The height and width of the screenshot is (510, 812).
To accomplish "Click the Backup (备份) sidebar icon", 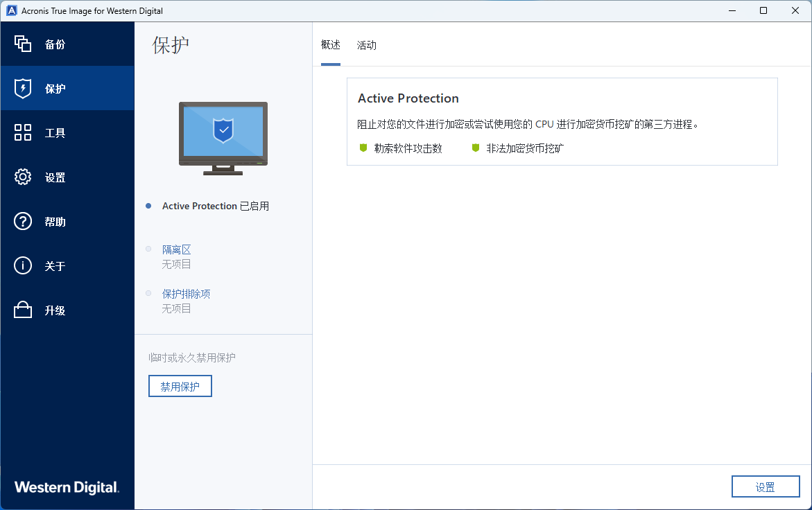I will (23, 44).
